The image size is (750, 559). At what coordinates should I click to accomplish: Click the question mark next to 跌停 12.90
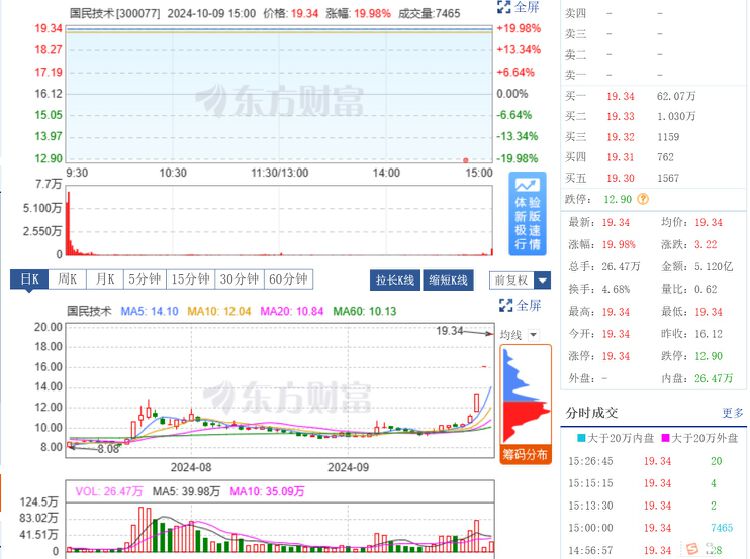point(643,199)
